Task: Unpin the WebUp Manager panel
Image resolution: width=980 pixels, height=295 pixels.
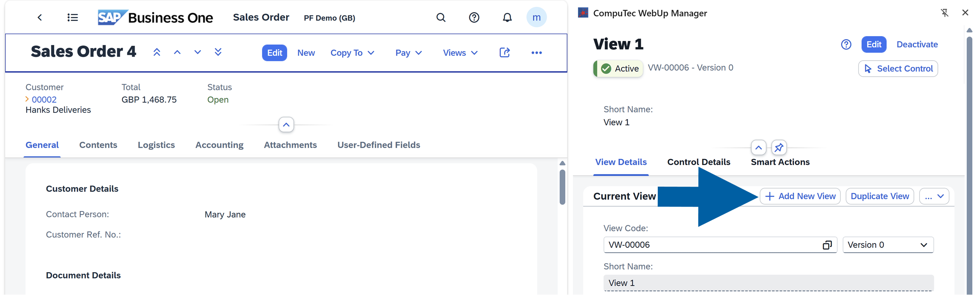Action: pyautogui.click(x=945, y=13)
